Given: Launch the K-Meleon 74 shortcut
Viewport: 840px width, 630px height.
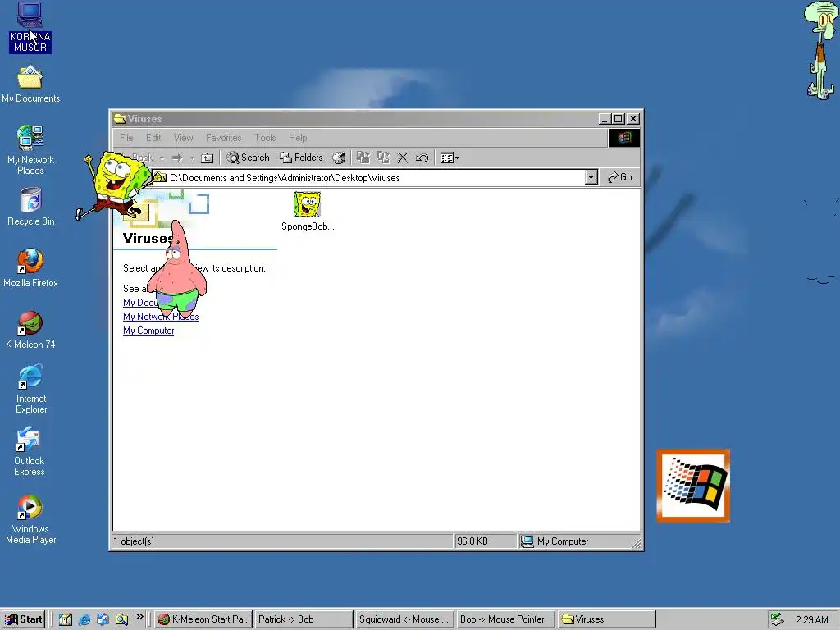Looking at the screenshot, I should point(30,330).
